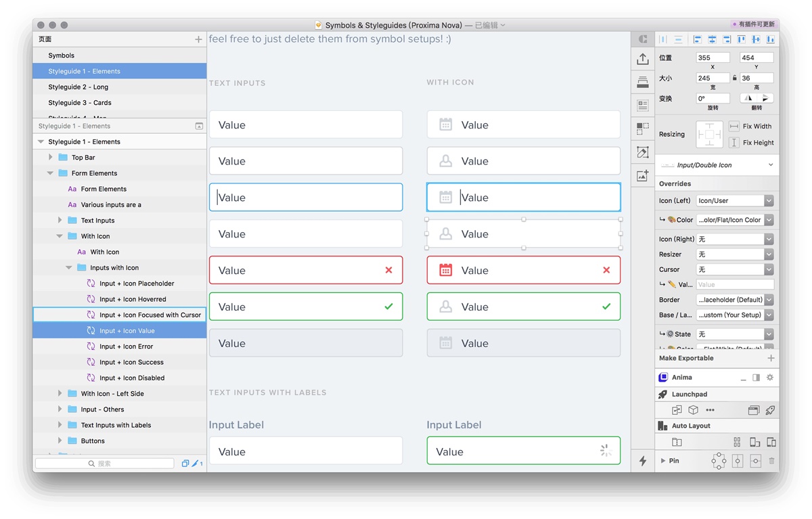Image resolution: width=812 pixels, height=519 pixels.
Task: Select the Symbols page
Action: coord(119,55)
